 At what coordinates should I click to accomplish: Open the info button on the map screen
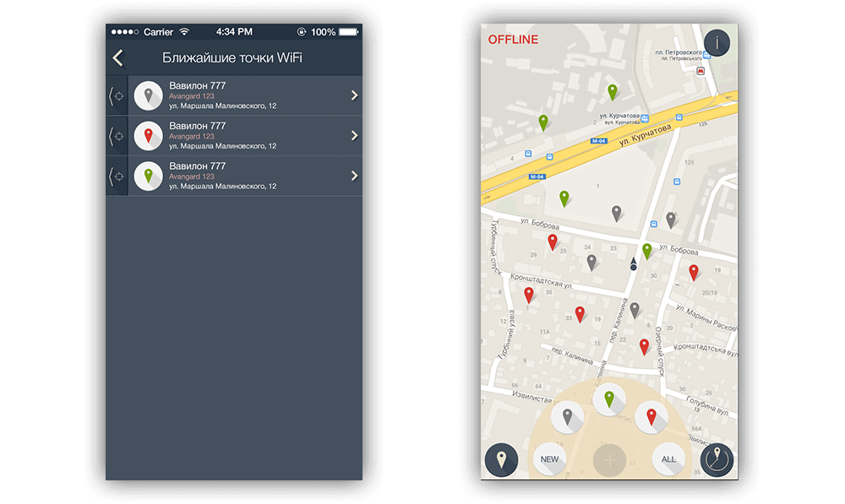pos(717,42)
